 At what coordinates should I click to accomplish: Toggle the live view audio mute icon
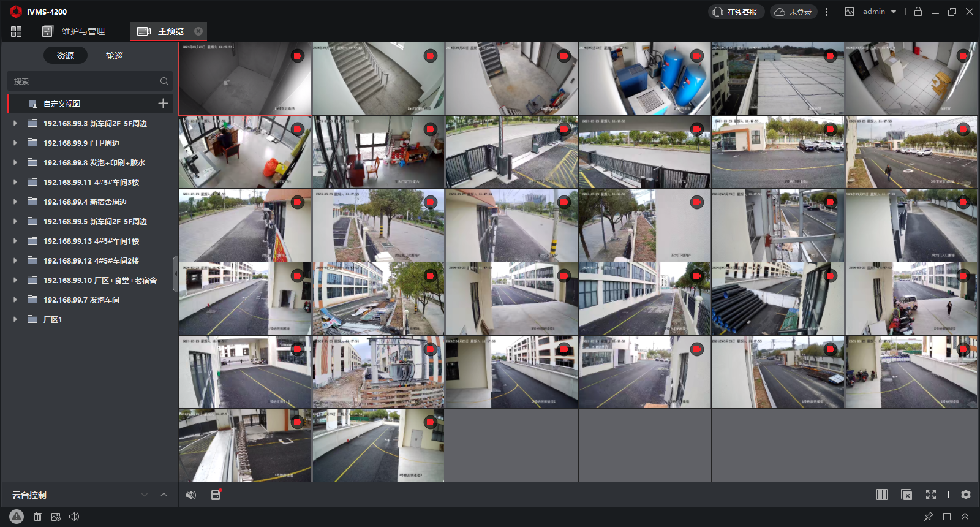point(191,495)
